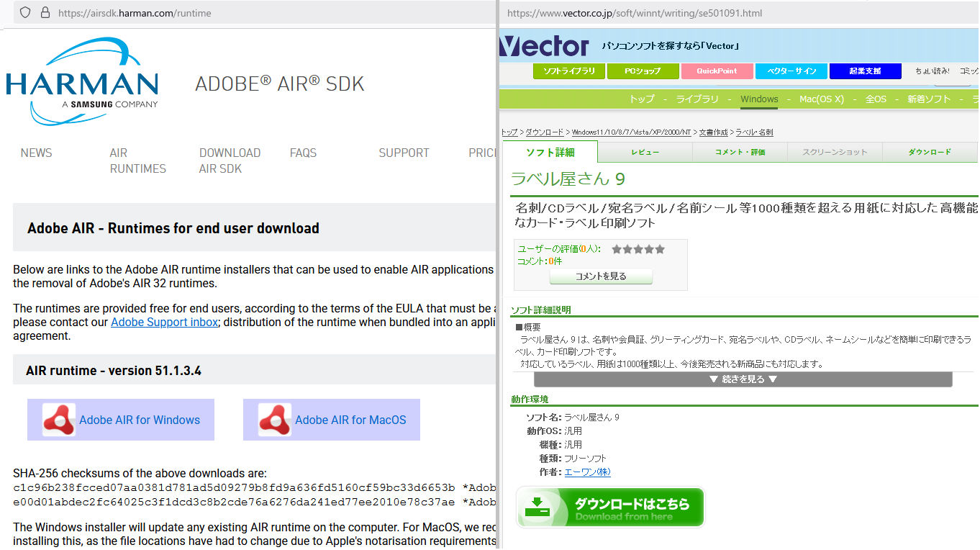Image resolution: width=980 pixels, height=550 pixels.
Task: Click the ちょい読み! link
Action: 932,71
